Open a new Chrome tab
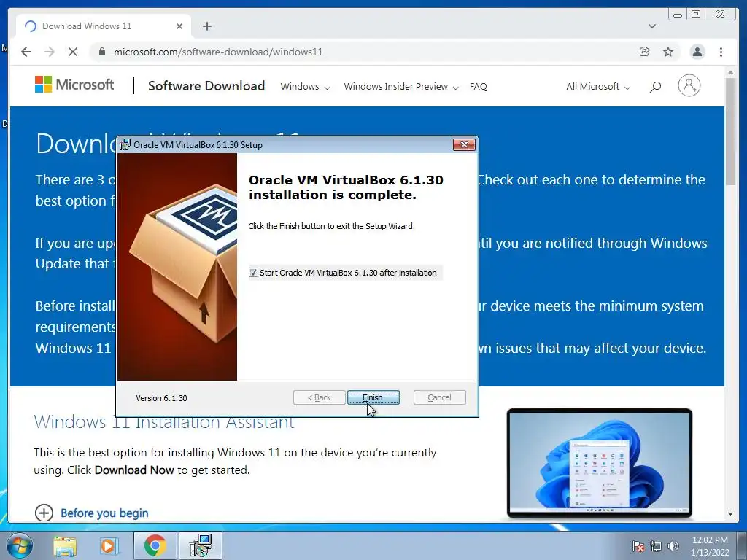 tap(206, 26)
